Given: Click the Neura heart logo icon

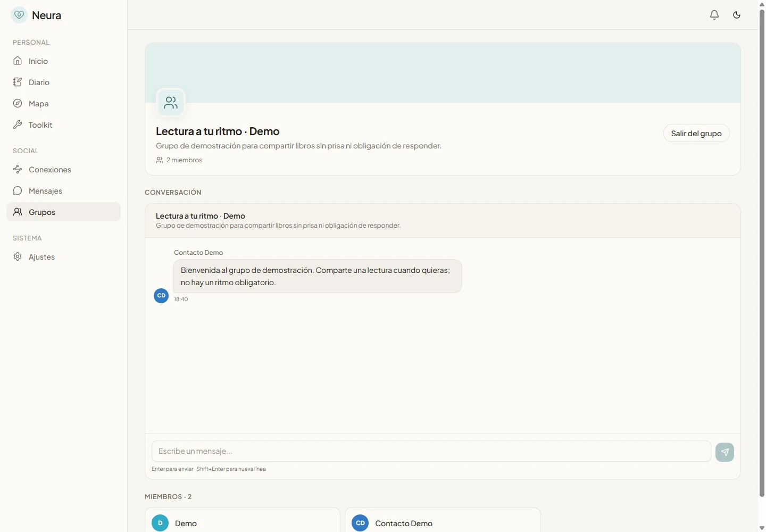Looking at the screenshot, I should tap(19, 15).
